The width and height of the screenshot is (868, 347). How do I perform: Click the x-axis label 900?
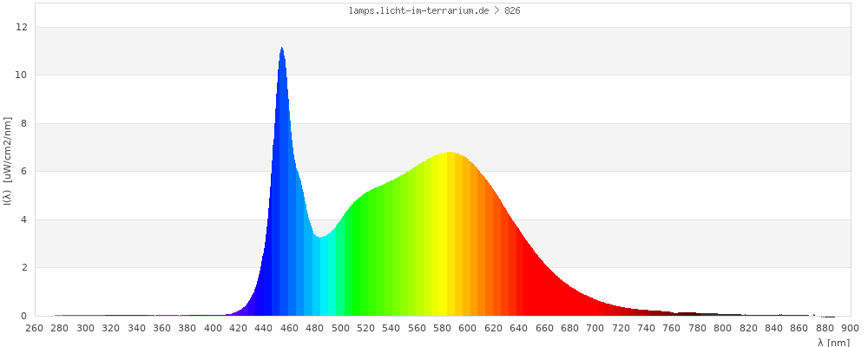pyautogui.click(x=850, y=328)
